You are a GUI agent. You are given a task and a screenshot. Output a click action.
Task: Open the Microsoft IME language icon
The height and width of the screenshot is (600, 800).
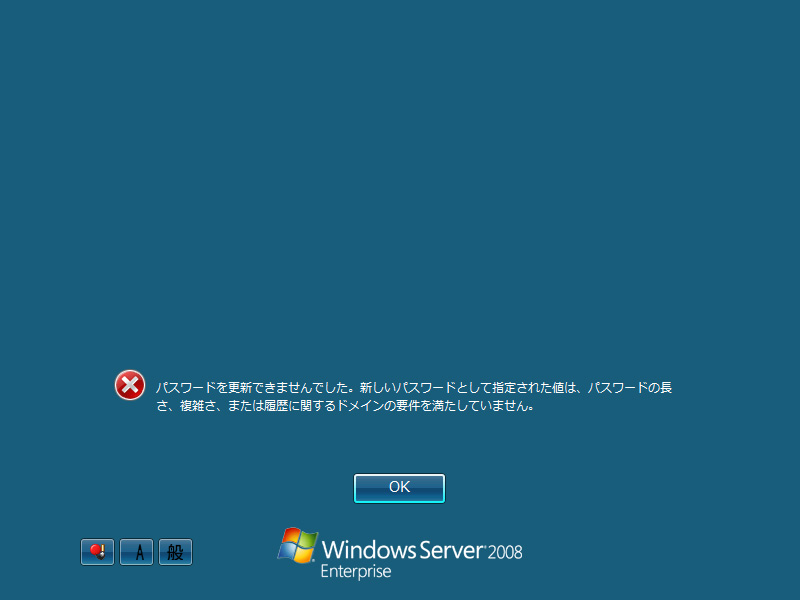click(97, 552)
